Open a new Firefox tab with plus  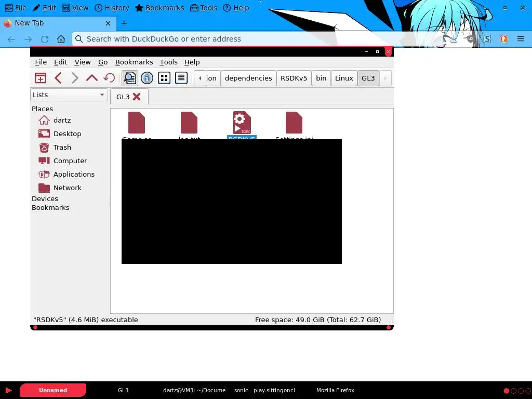pyautogui.click(x=124, y=23)
